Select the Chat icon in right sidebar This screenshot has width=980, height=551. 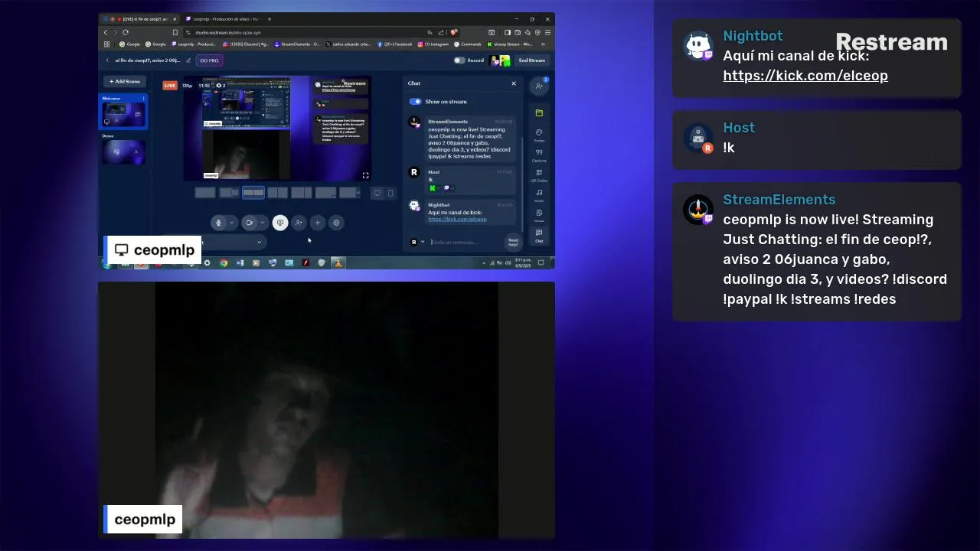point(539,235)
